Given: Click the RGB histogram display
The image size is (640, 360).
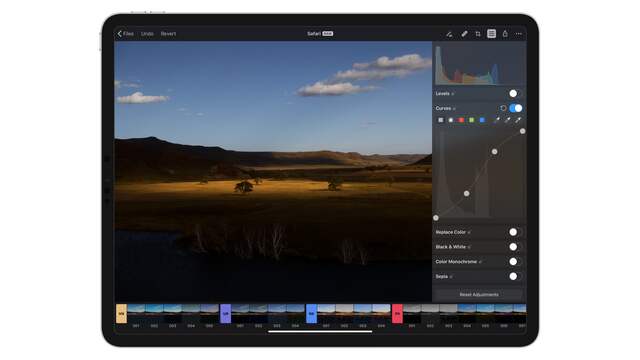Looking at the screenshot, I should tap(479, 64).
